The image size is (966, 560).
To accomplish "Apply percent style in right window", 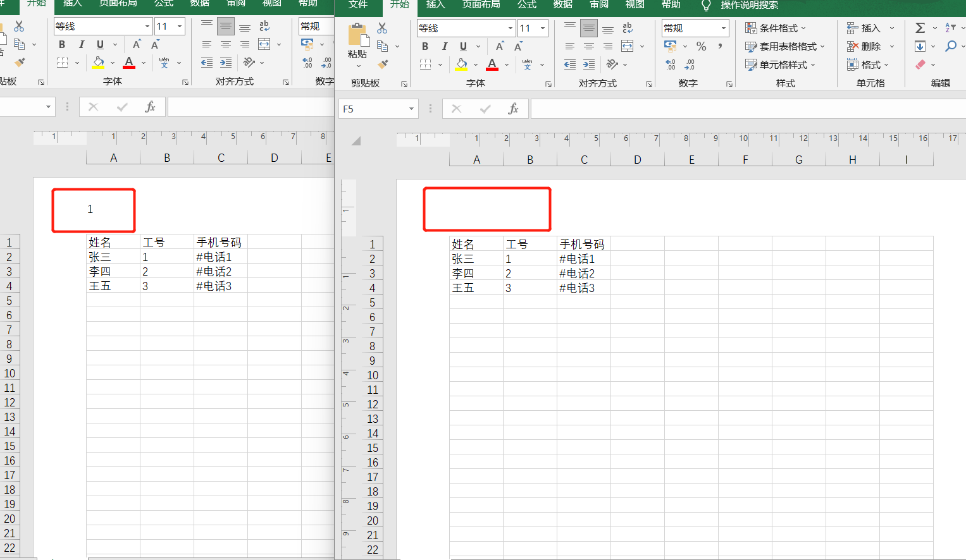I will 701,46.
